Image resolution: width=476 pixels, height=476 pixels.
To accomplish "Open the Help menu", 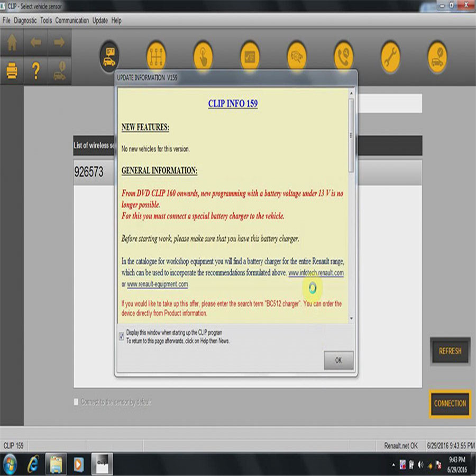I will pyautogui.click(x=116, y=21).
